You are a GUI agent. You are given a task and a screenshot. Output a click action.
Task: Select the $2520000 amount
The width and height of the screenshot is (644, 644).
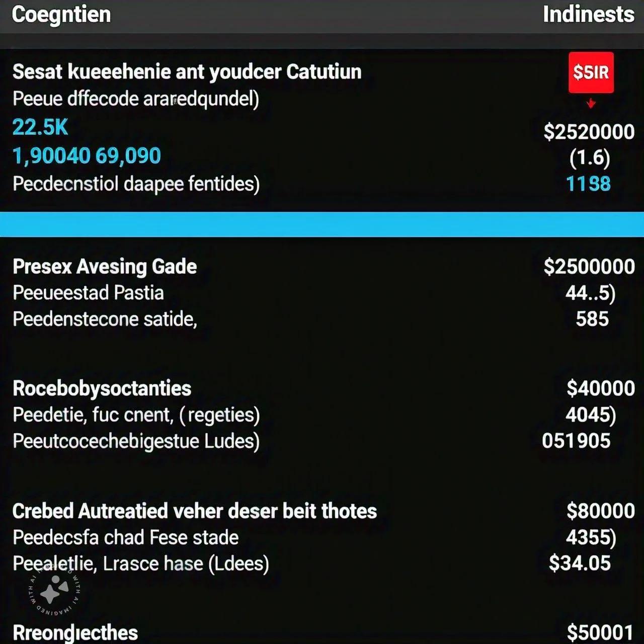click(589, 132)
